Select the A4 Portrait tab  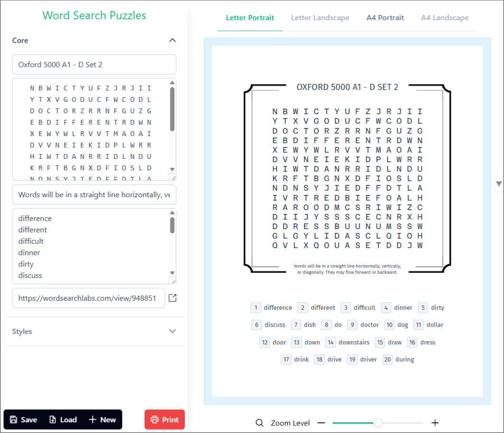point(385,18)
